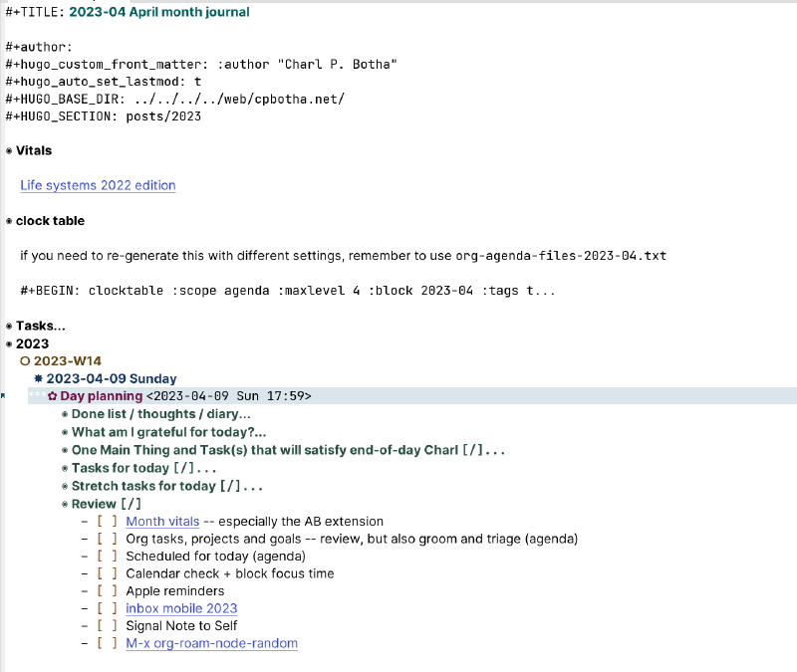Image resolution: width=797 pixels, height=672 pixels.
Task: Click the bullet icon beside clock table heading
Action: tap(9, 220)
